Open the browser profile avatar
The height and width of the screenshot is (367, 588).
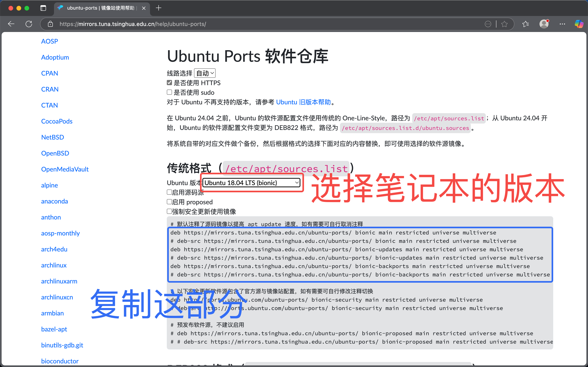coord(544,24)
